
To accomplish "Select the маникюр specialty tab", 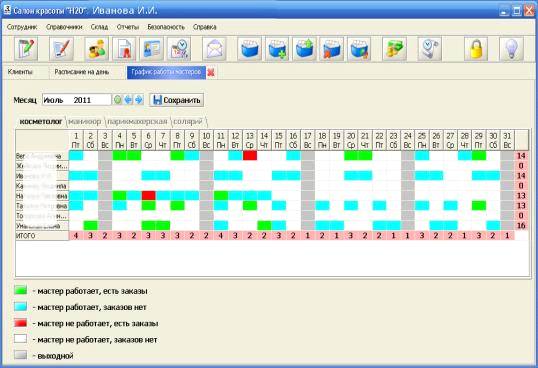I will pos(84,121).
